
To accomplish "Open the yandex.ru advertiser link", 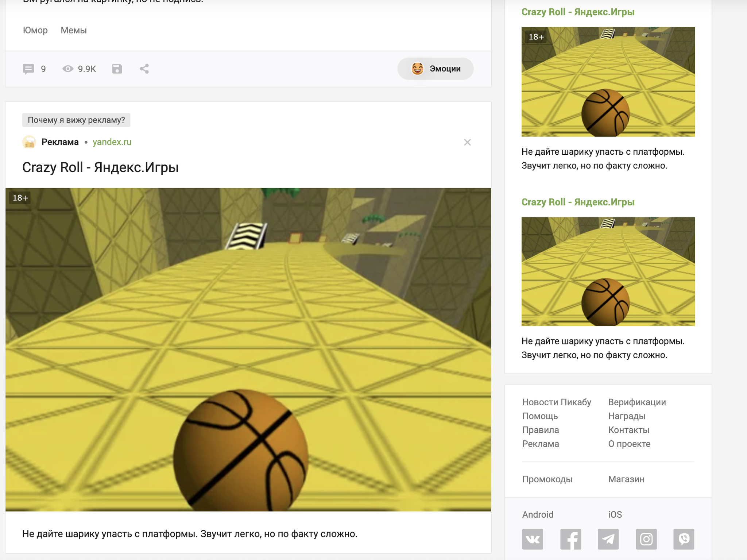I will (x=112, y=142).
